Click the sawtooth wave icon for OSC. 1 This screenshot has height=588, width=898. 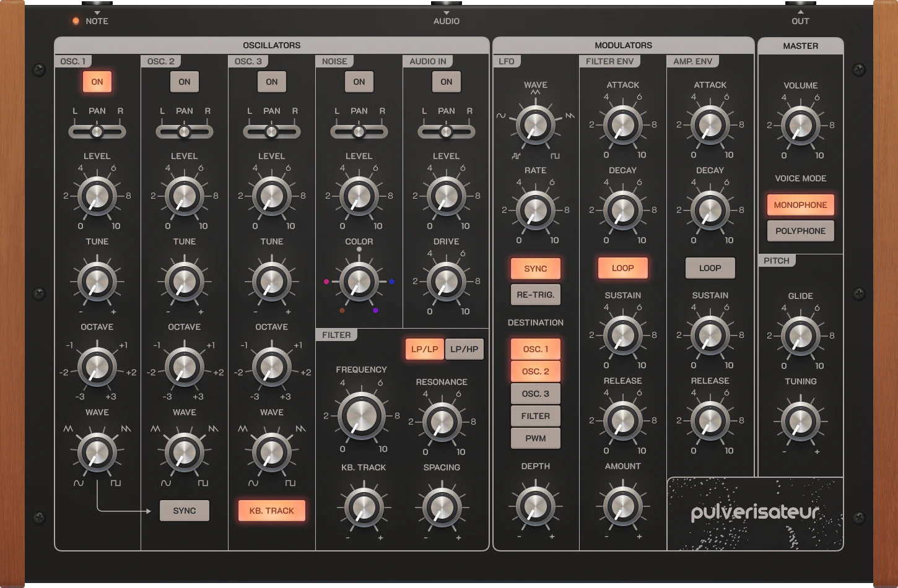[x=126, y=428]
